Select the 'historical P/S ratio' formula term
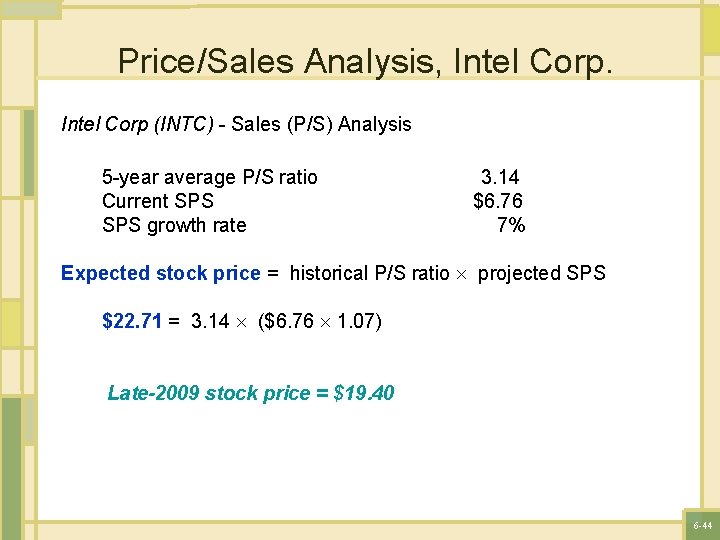The image size is (720, 540). (x=369, y=273)
